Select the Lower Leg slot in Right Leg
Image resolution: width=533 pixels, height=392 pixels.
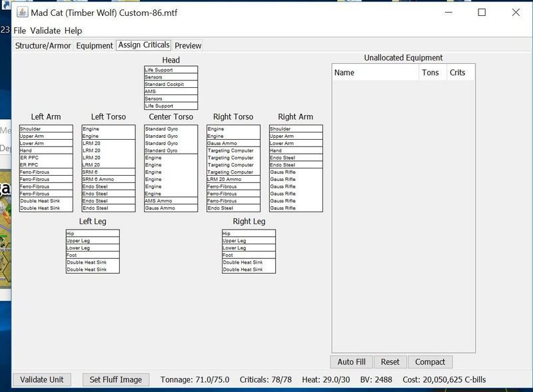pyautogui.click(x=249, y=248)
